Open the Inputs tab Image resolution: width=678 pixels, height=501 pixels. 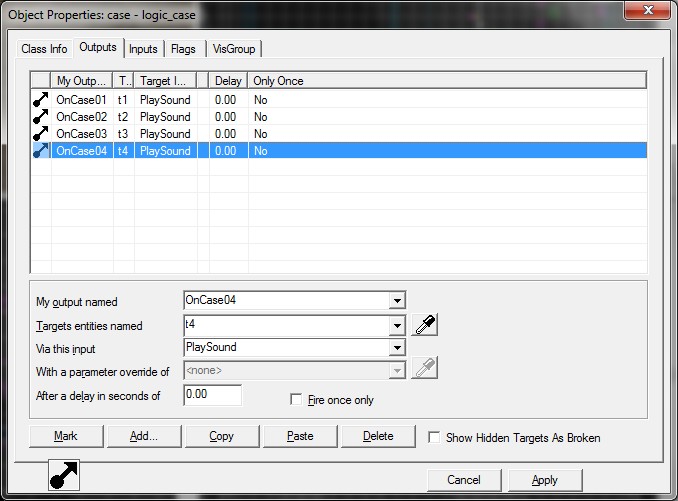143,49
